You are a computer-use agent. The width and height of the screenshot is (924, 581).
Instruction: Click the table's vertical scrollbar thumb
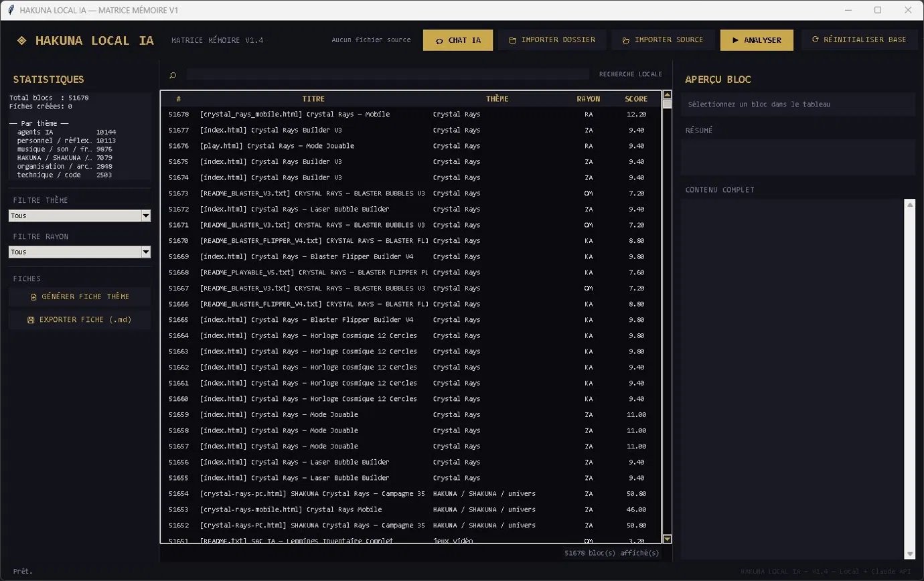point(667,104)
